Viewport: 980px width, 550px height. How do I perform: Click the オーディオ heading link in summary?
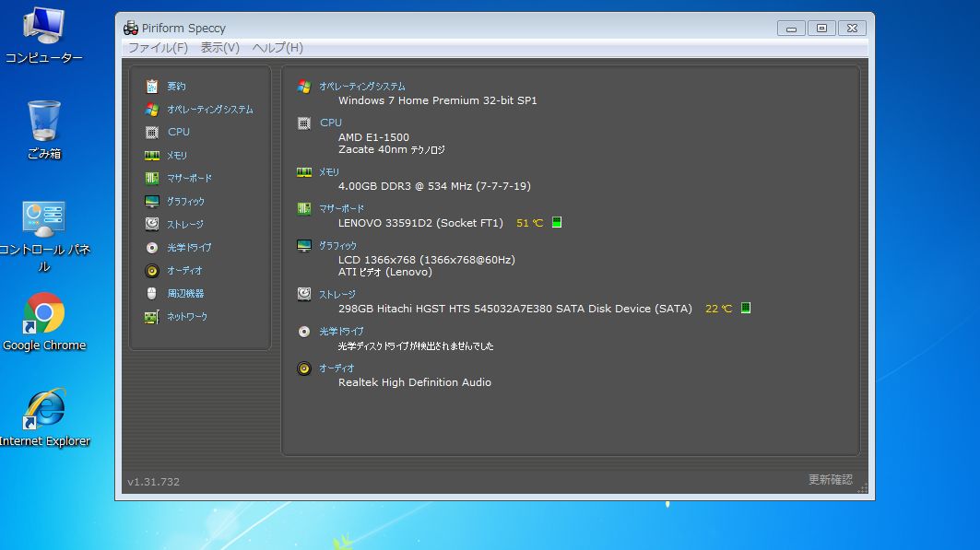coord(337,369)
